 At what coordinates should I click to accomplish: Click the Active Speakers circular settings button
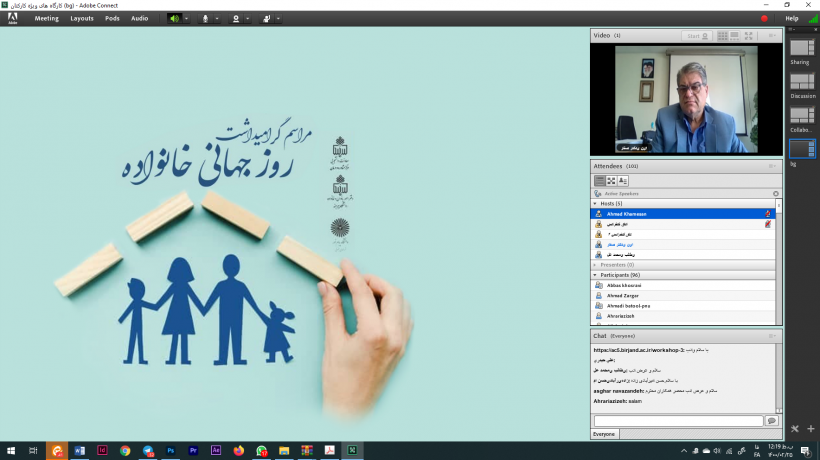(x=776, y=193)
